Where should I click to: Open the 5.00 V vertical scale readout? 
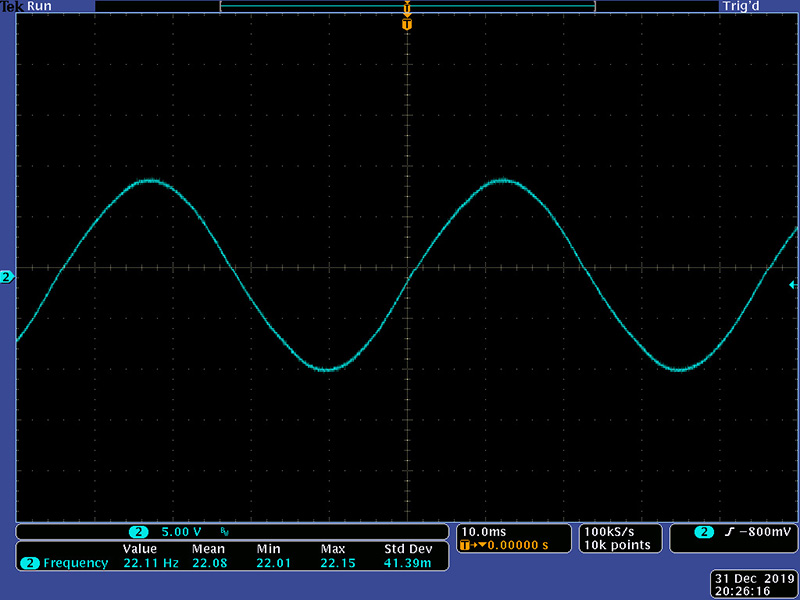pyautogui.click(x=182, y=531)
